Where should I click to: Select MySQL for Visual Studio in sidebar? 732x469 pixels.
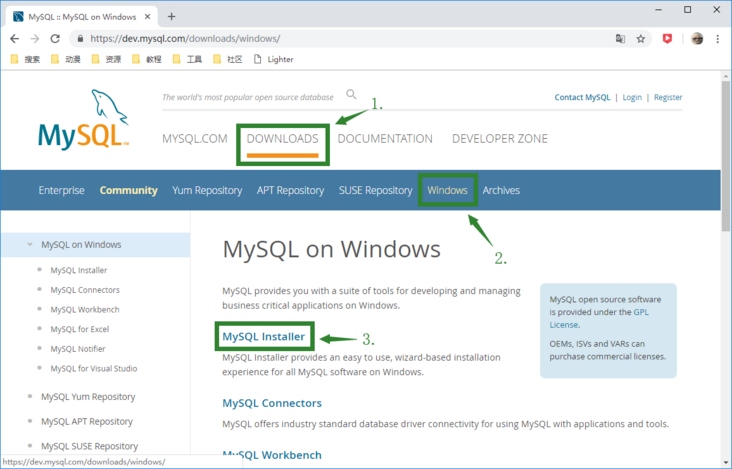(94, 368)
